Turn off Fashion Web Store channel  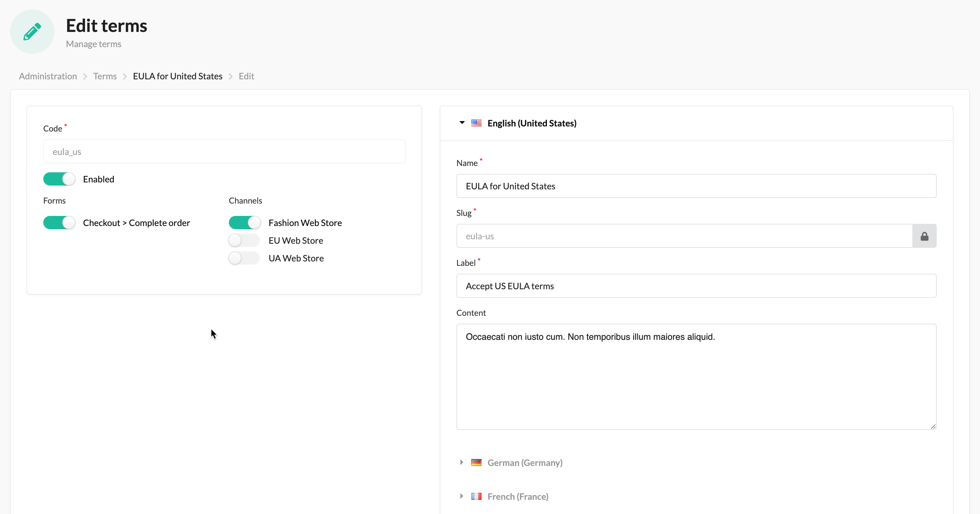click(x=245, y=223)
